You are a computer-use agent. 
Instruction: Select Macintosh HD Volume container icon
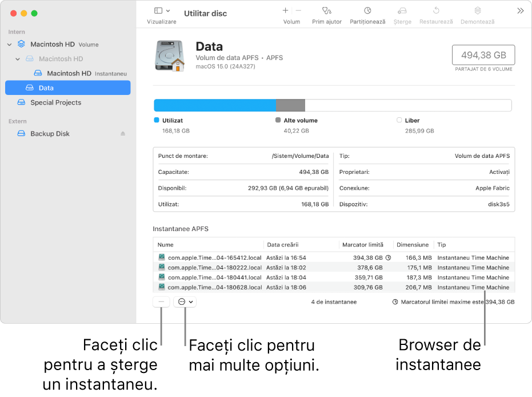pyautogui.click(x=21, y=44)
